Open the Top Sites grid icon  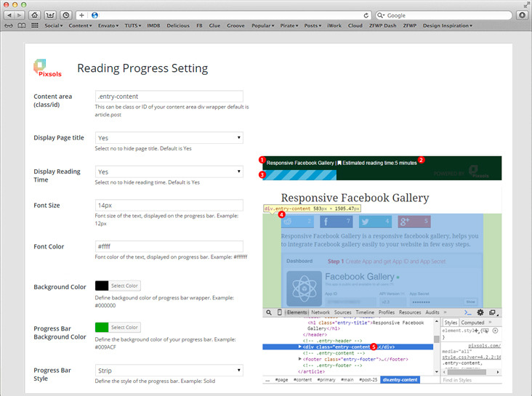point(35,25)
